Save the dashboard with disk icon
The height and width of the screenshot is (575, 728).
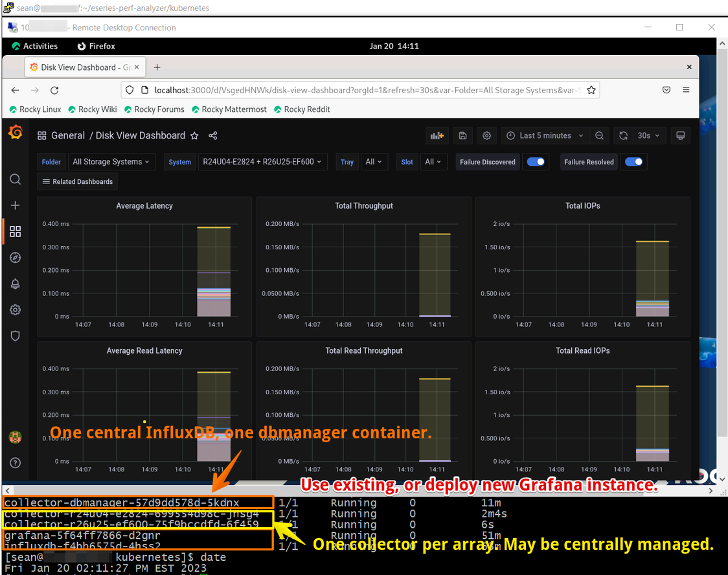(462, 135)
